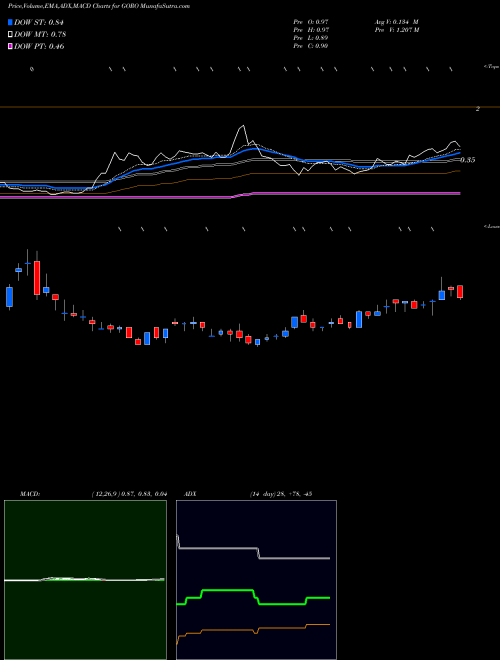Click the '2' axis label on the brown line

tap(478, 109)
